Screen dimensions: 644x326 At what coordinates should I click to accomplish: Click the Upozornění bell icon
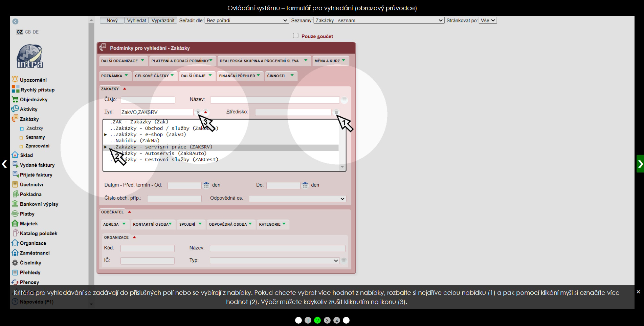(15, 80)
